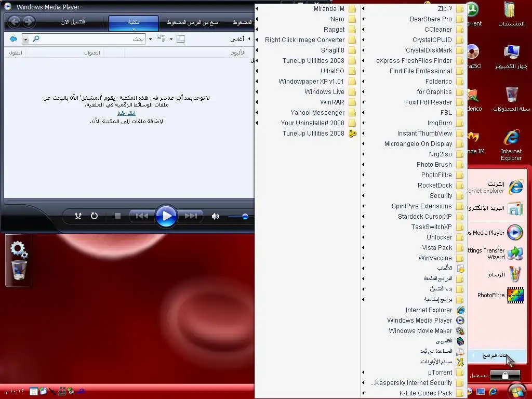Screen dimensions: 532x399
Task: Expand the RocketDock submenu arrow
Action: pyautogui.click(x=363, y=185)
